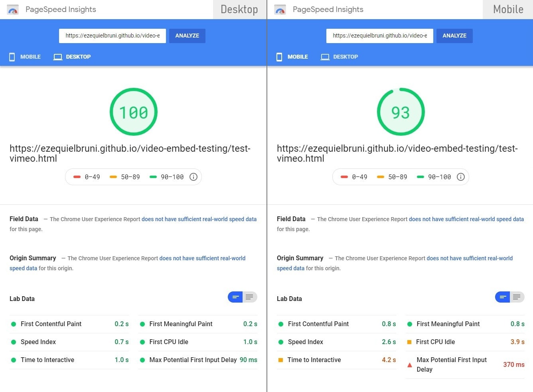Click green dot beside First Contentful Paint in Mobile
533x392 pixels.
[x=281, y=324]
